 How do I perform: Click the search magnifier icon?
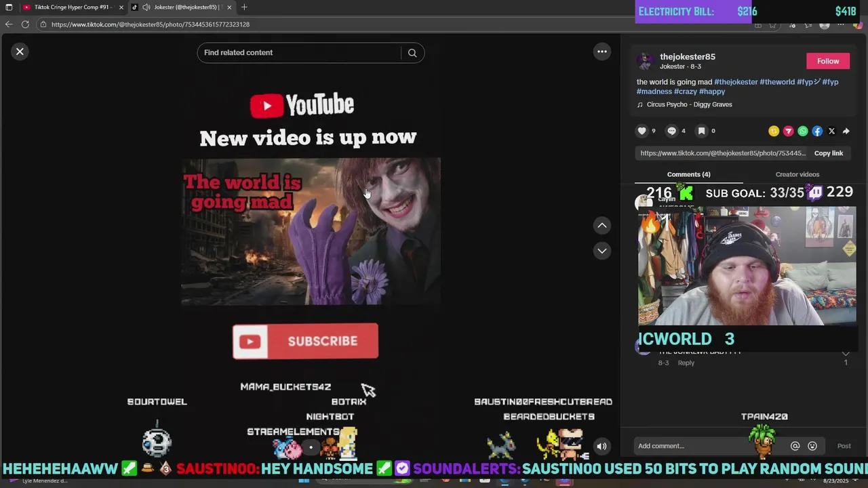tap(412, 53)
